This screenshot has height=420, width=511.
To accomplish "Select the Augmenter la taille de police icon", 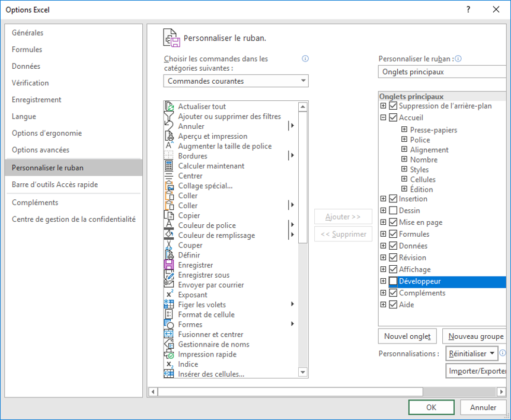I will 169,146.
